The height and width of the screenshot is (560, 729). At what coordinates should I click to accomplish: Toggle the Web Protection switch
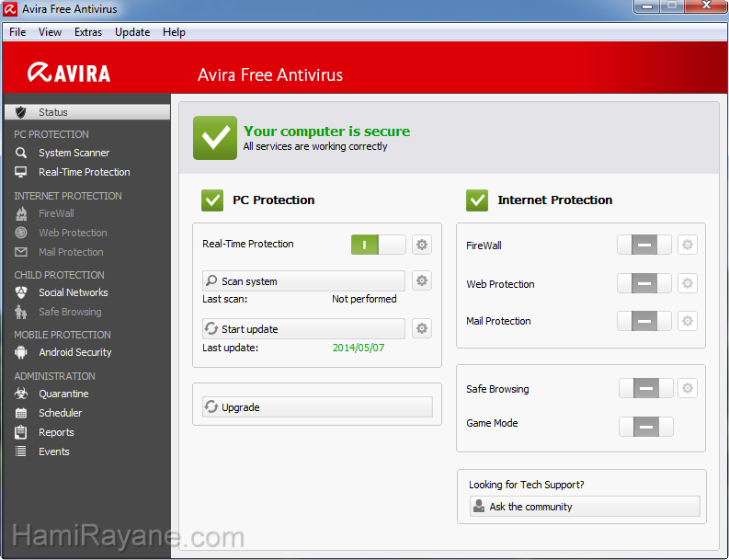644,283
